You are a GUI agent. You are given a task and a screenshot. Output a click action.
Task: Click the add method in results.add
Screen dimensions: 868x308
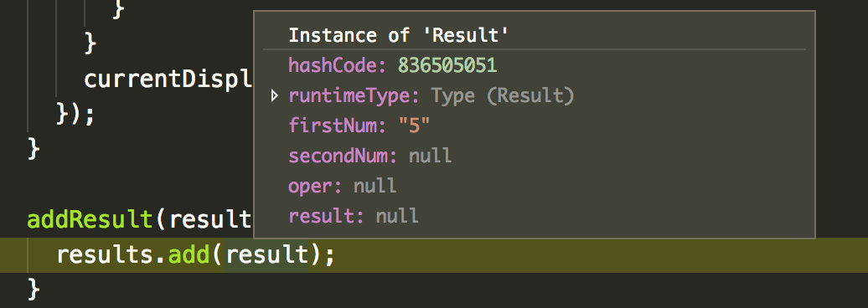tap(189, 255)
